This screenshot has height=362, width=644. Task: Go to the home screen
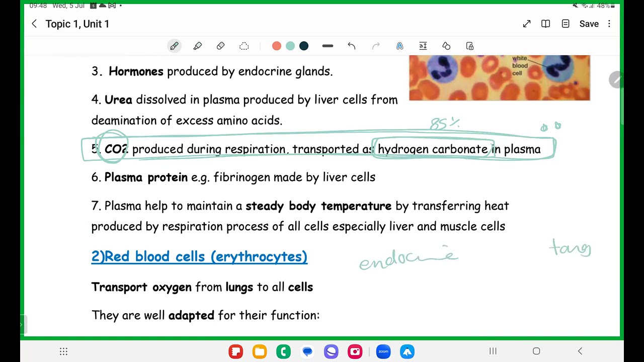[536, 351]
